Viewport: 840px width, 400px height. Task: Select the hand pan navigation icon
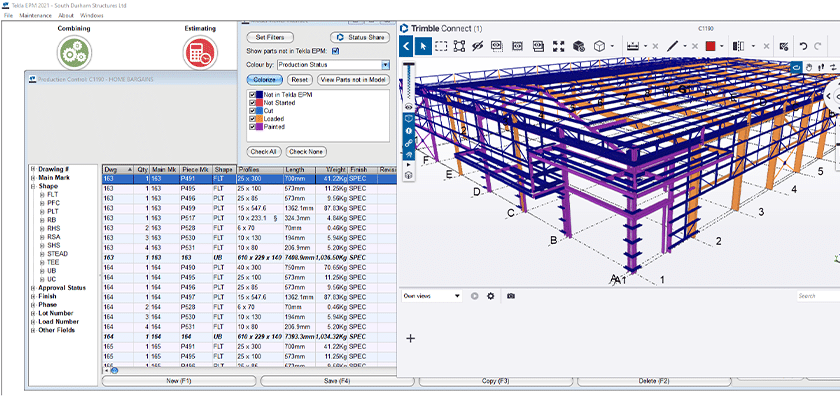point(809,67)
